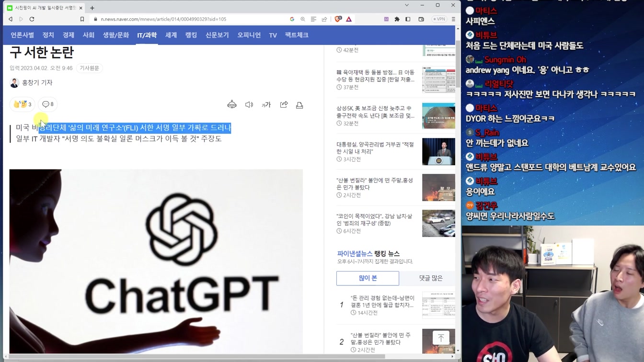Click the share icon in the address bar
The width and height of the screenshot is (644, 362).
[x=324, y=19]
